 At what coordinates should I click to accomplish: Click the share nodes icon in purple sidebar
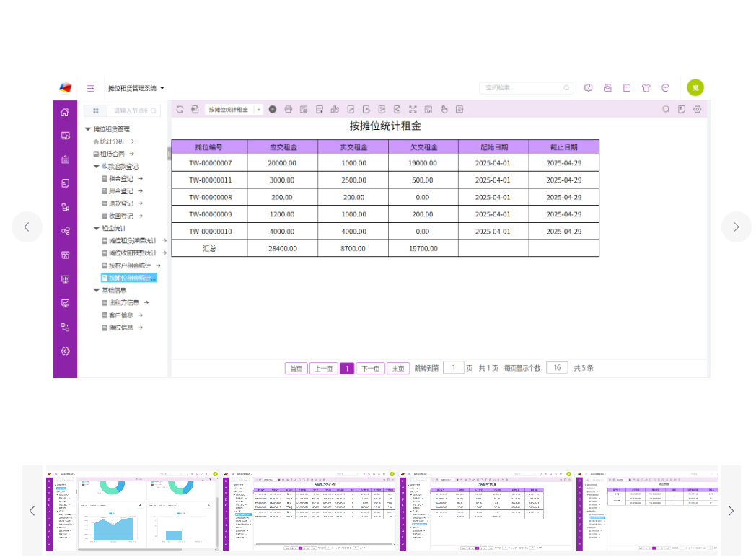coord(65,231)
